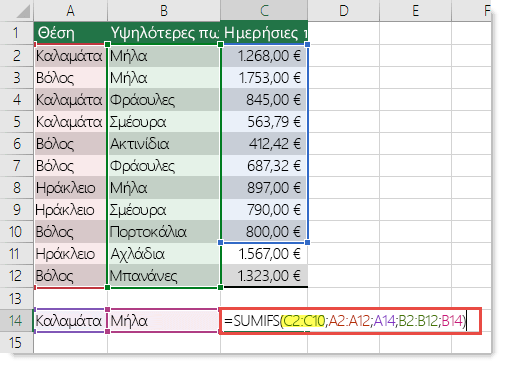Image resolution: width=506 pixels, height=368 pixels.
Task: Click the 563,79 € cell
Action: [x=264, y=122]
